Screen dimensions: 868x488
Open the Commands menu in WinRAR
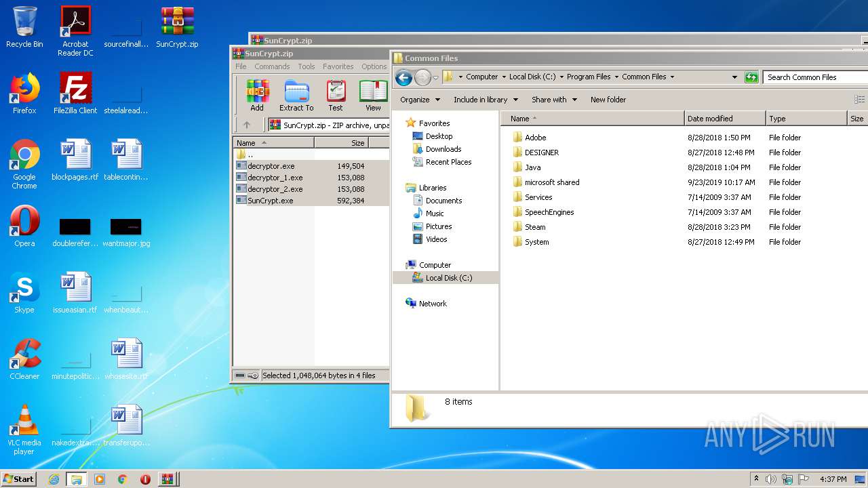[x=272, y=66]
